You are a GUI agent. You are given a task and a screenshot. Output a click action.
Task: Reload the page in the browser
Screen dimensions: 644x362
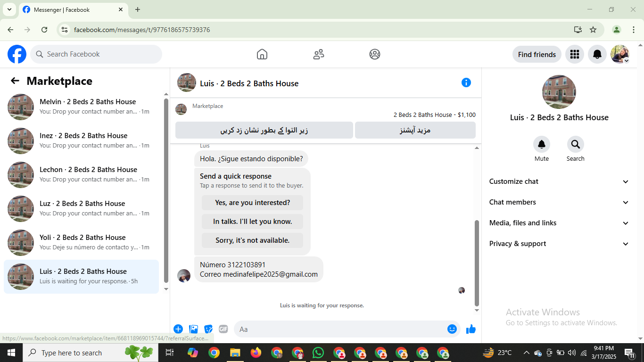coord(44,30)
